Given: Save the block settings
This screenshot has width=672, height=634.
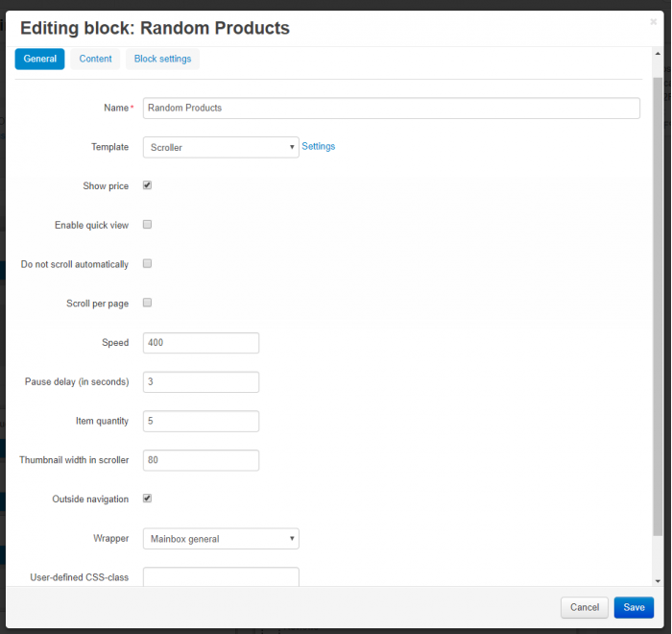Looking at the screenshot, I should point(634,607).
